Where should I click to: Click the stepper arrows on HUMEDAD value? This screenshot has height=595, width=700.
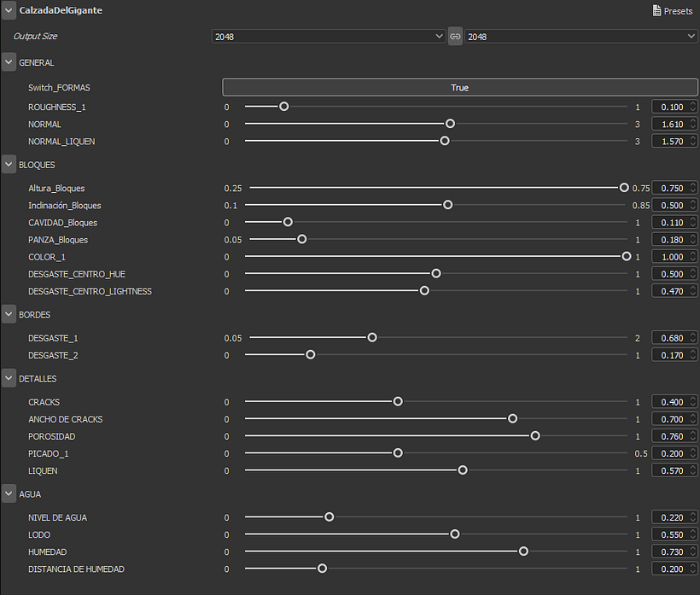point(693,551)
